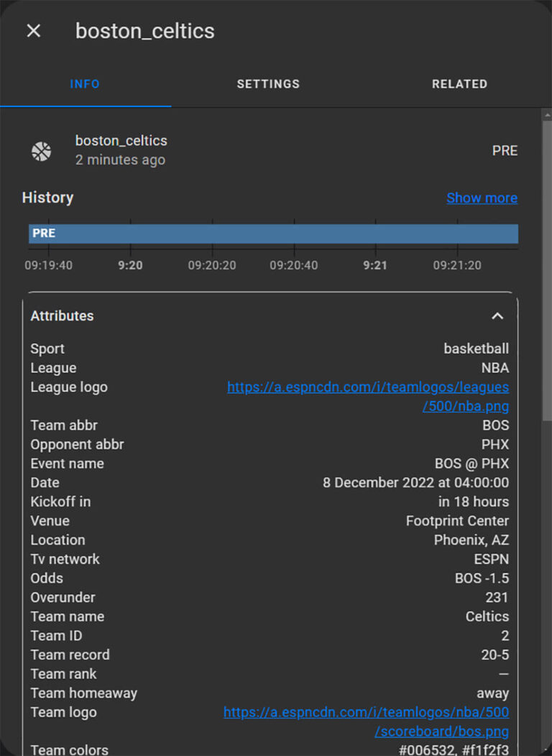
Task: Click the Kickoff in 18 hours value
Action: (474, 502)
